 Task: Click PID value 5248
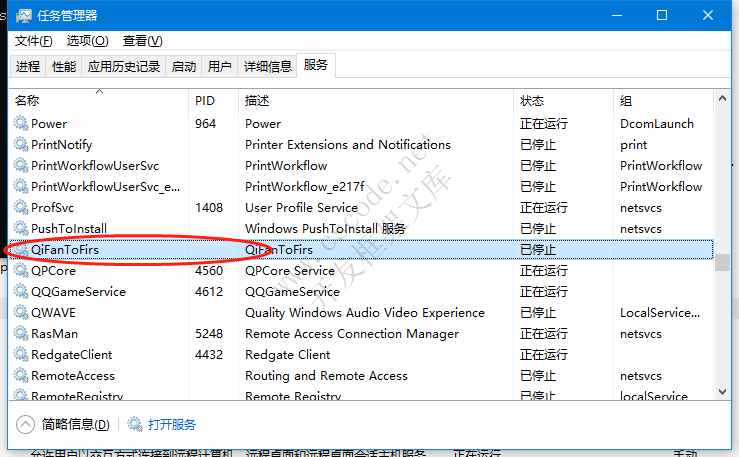(x=209, y=334)
